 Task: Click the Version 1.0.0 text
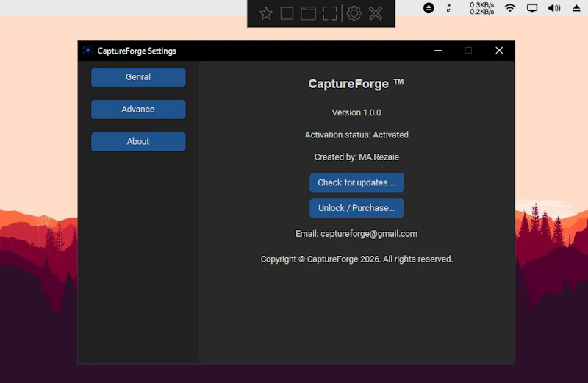click(356, 112)
